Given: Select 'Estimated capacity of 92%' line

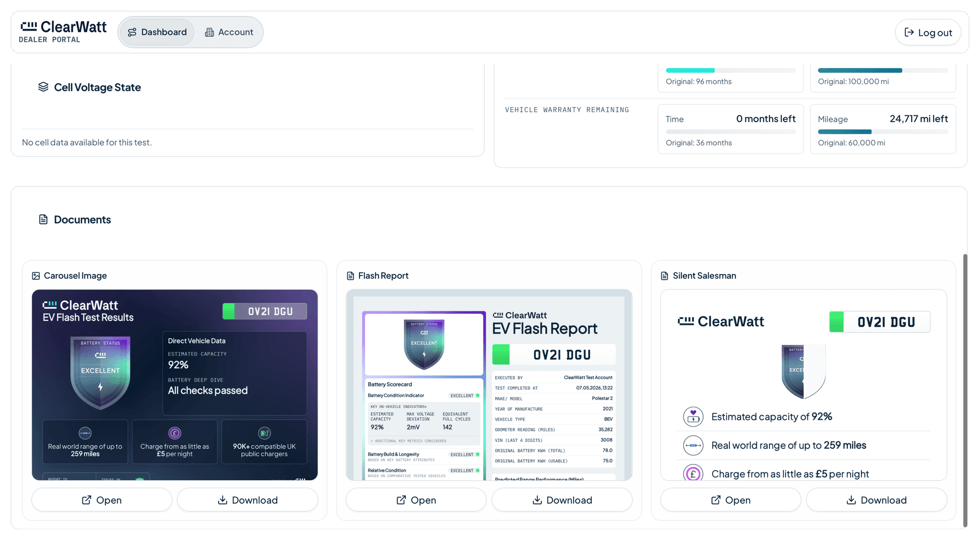Looking at the screenshot, I should click(771, 417).
